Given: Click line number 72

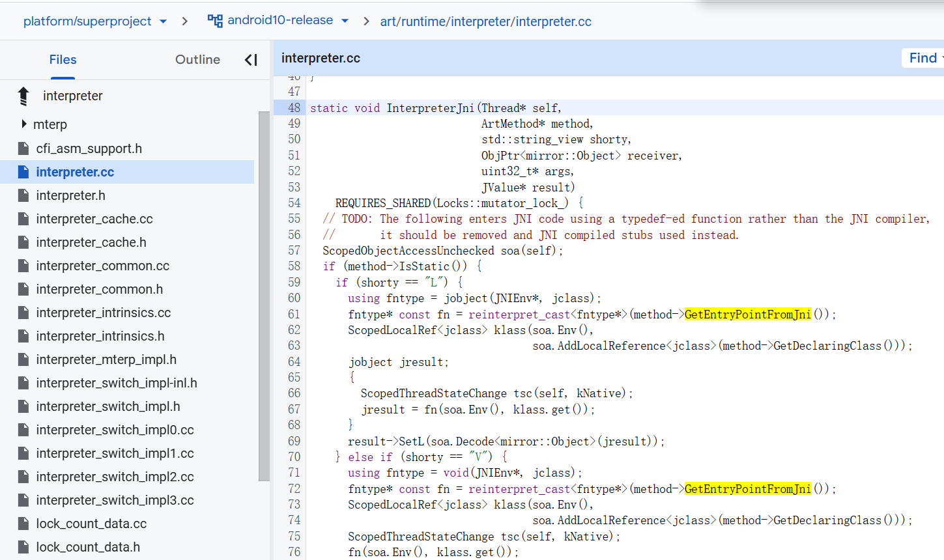Looking at the screenshot, I should point(294,488).
